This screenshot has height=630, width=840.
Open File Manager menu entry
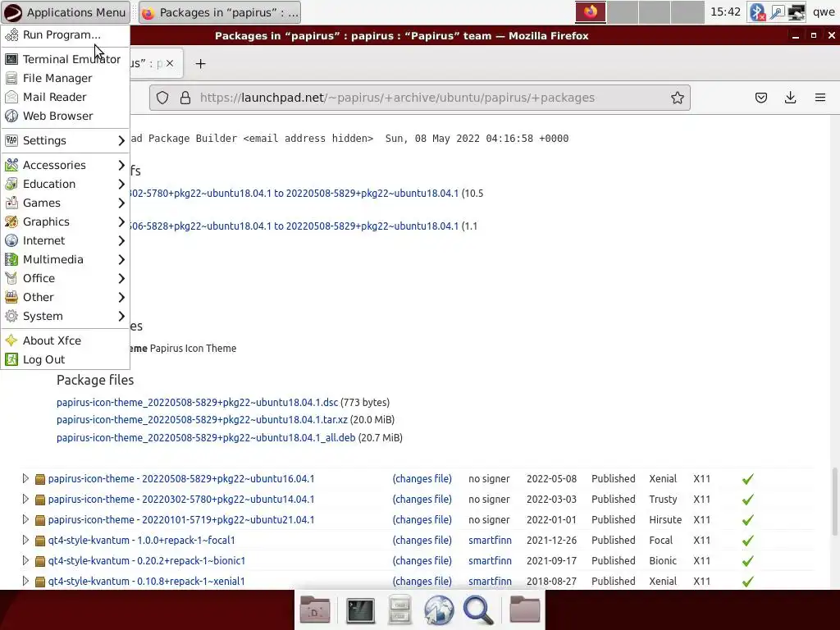(x=65, y=78)
